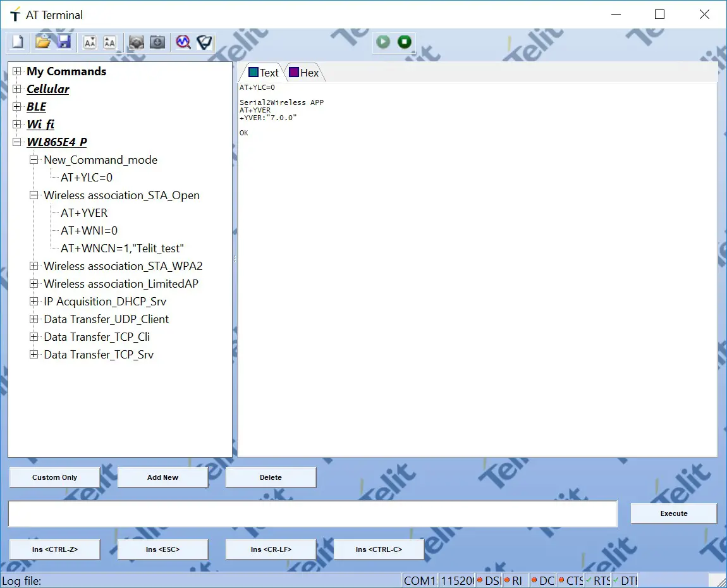Select AT+YVER command in tree
727x588 pixels.
pyautogui.click(x=84, y=213)
